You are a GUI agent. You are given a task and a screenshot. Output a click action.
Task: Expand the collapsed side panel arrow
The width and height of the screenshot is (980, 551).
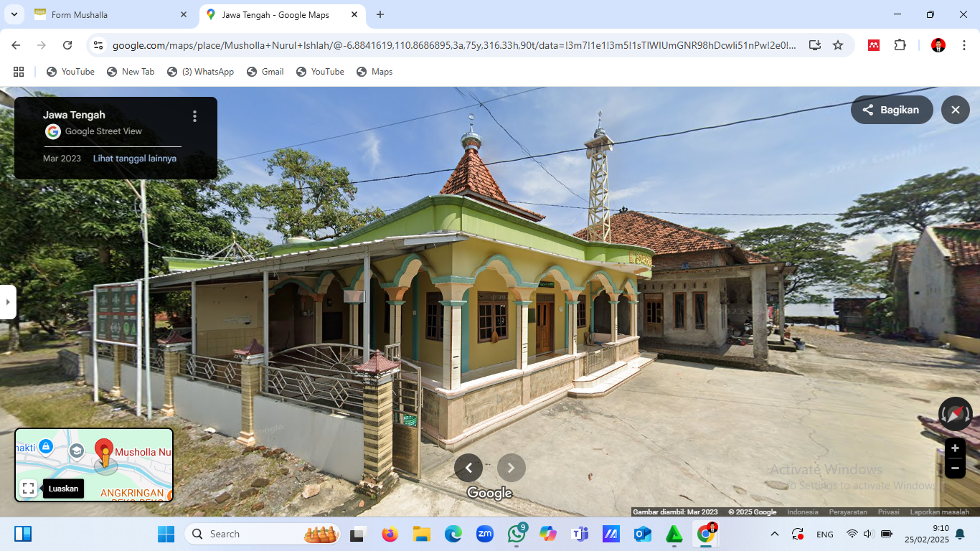point(7,302)
